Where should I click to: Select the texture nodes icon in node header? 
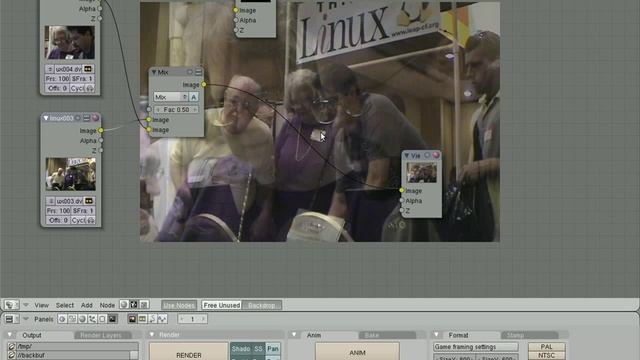coord(144,304)
